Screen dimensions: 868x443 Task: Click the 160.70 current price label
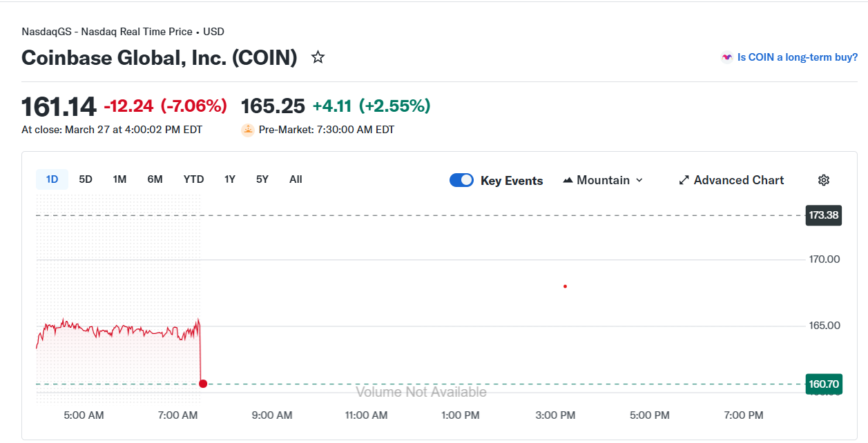coord(823,384)
